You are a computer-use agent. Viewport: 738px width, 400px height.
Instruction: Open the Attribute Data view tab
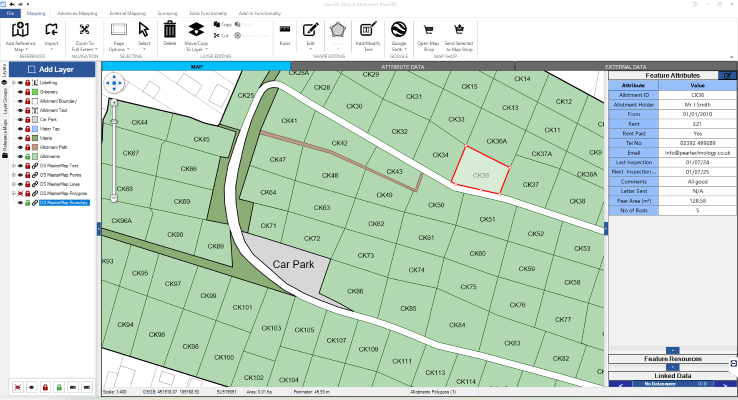click(x=402, y=67)
